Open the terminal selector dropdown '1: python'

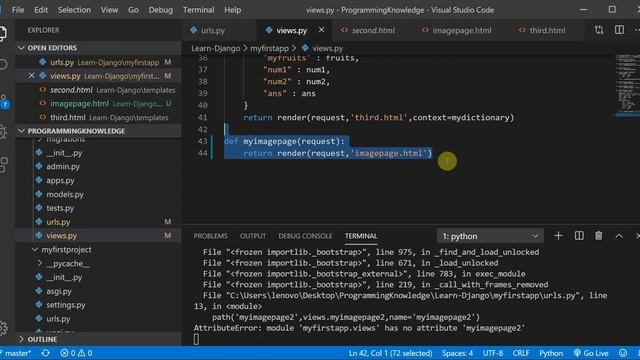pos(490,236)
